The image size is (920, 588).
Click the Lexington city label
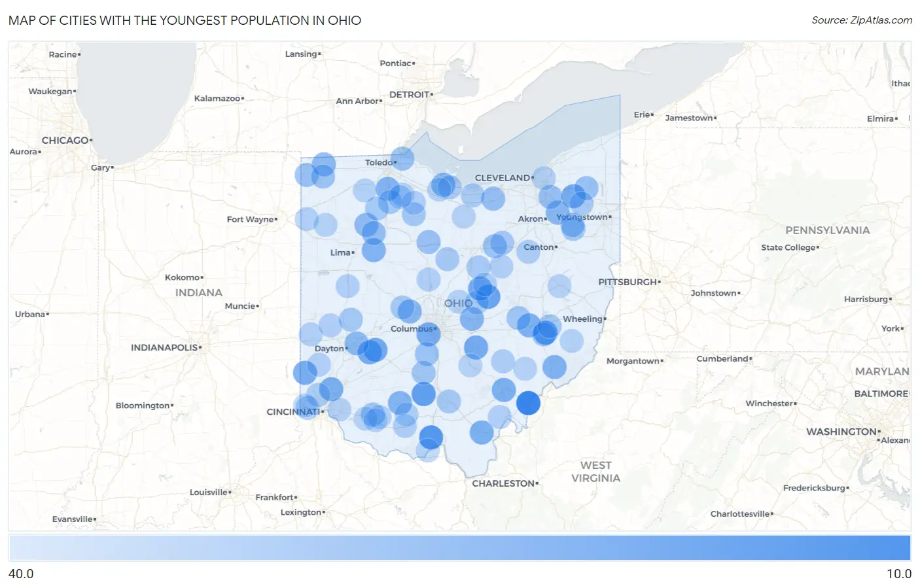[301, 513]
